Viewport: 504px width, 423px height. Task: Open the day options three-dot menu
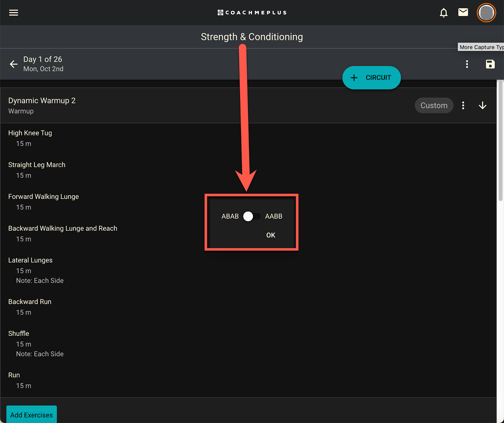coord(467,64)
